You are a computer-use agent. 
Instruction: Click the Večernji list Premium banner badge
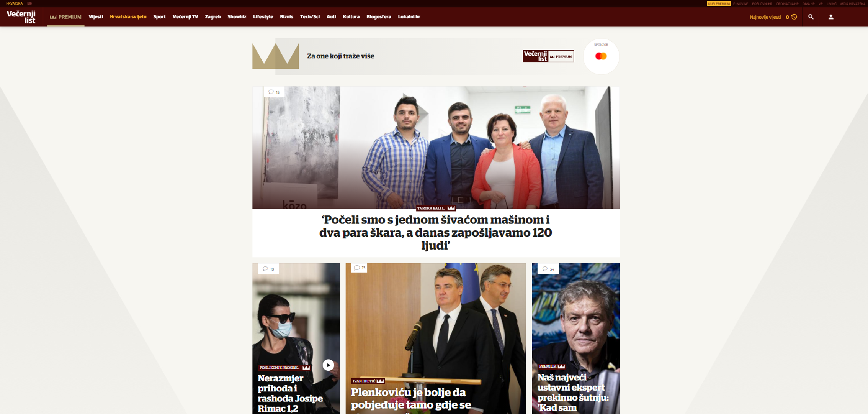coord(548,56)
